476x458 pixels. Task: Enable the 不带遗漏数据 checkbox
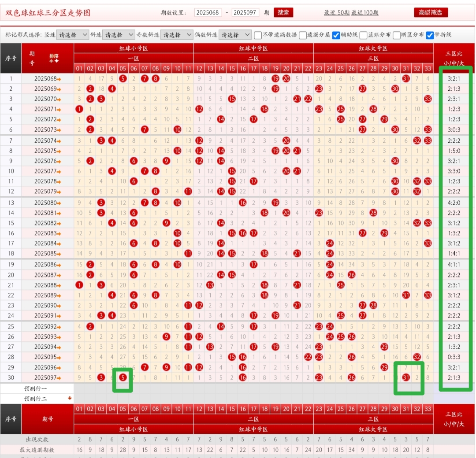[258, 35]
